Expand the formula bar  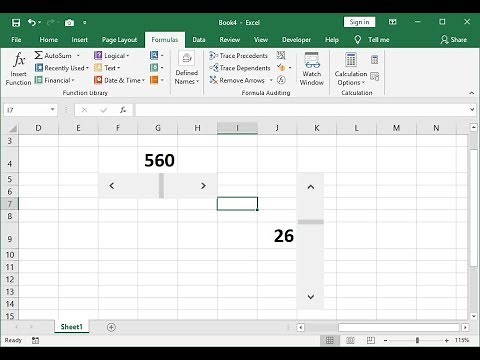click(472, 109)
